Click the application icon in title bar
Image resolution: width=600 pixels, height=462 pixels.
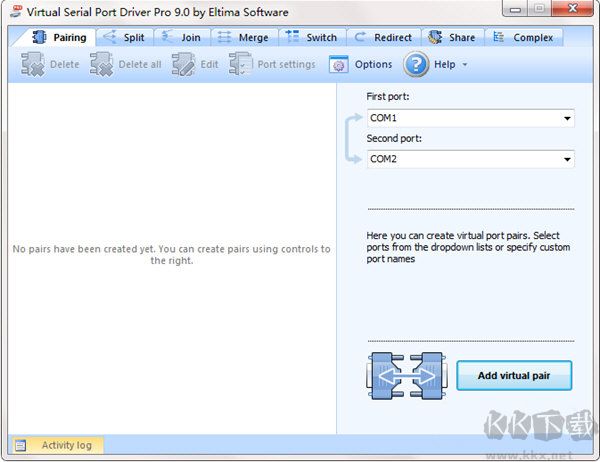tap(16, 11)
